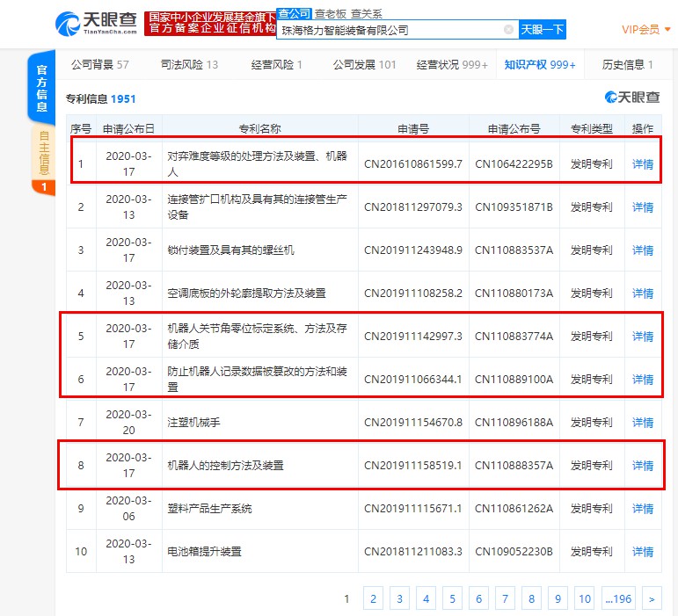The width and height of the screenshot is (678, 616).
Task: Click the 申请公布日 column header
Action: [x=128, y=128]
